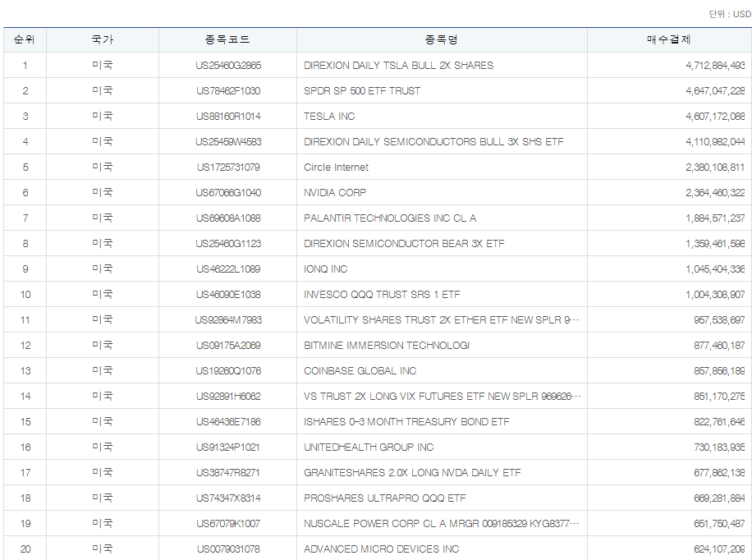Click the 단위 : USD unit label
Viewport: 752px width, 560px height.
(x=730, y=14)
